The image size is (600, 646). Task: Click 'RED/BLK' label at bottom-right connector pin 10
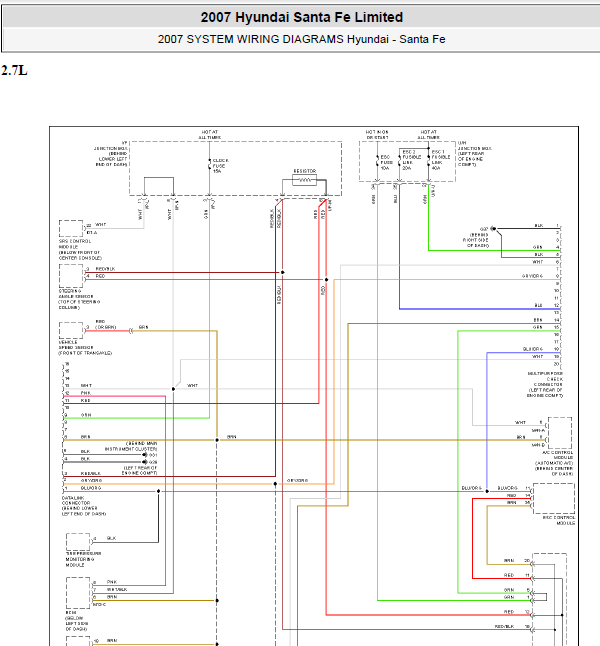[504, 626]
